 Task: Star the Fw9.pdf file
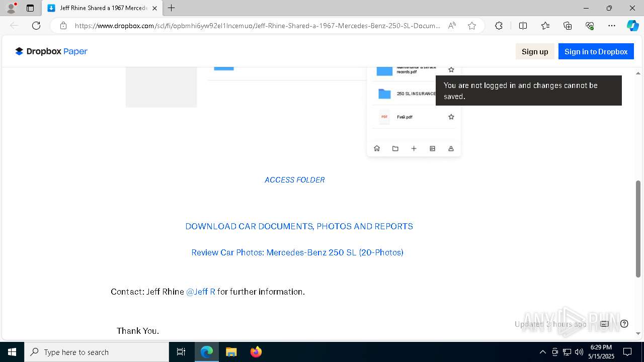[451, 117]
